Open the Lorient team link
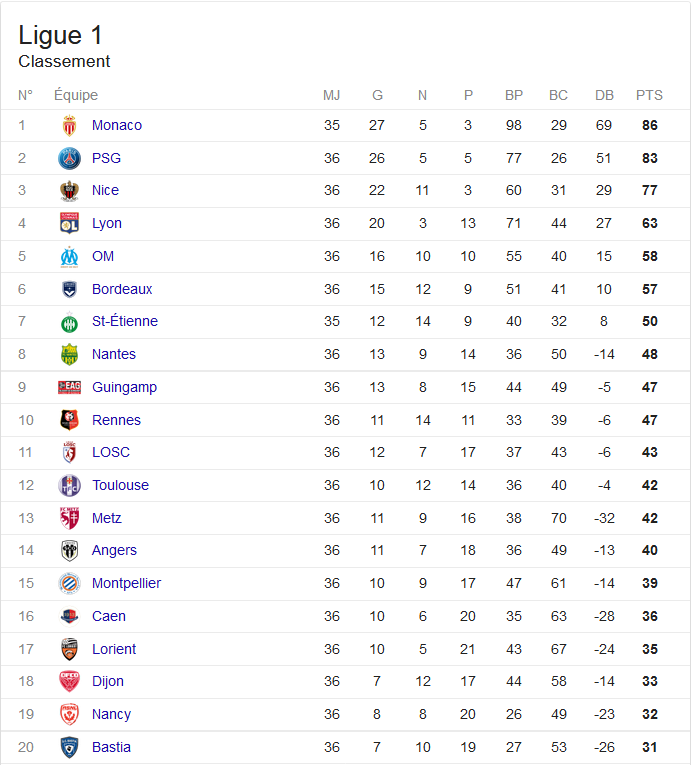Screen dimensions: 691x765 coord(114,649)
